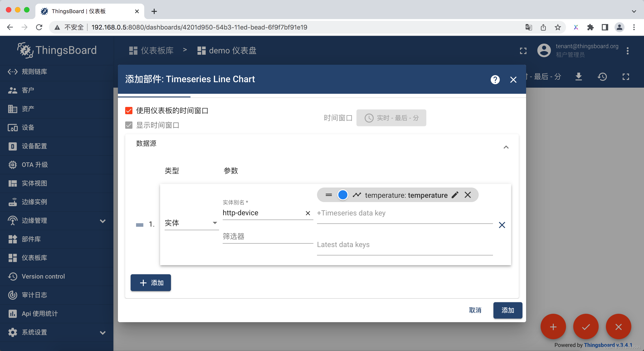Go back in browser history
This screenshot has width=644, height=351.
pos(10,27)
